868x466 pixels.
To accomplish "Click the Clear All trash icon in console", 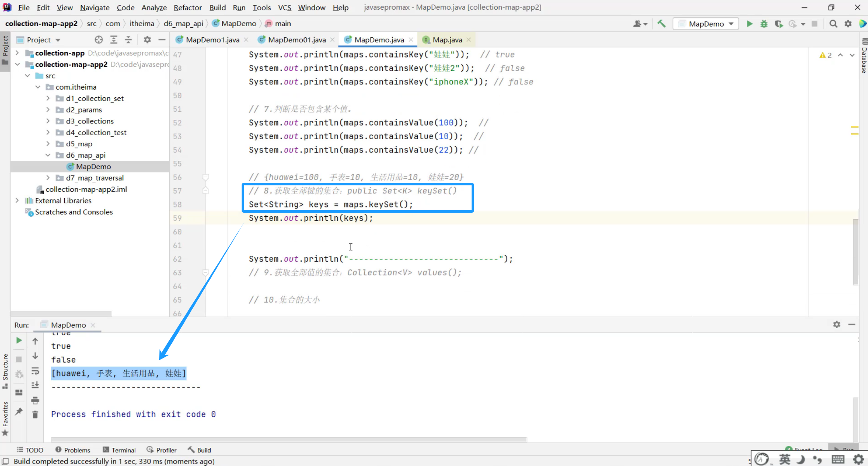I will [35, 415].
